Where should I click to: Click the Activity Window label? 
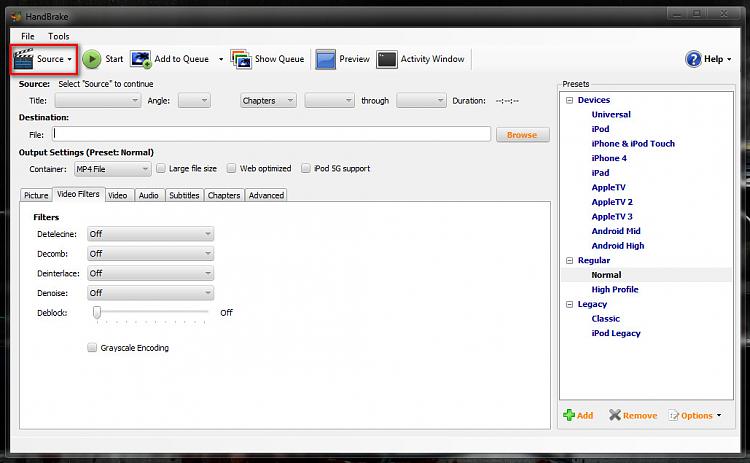432,59
